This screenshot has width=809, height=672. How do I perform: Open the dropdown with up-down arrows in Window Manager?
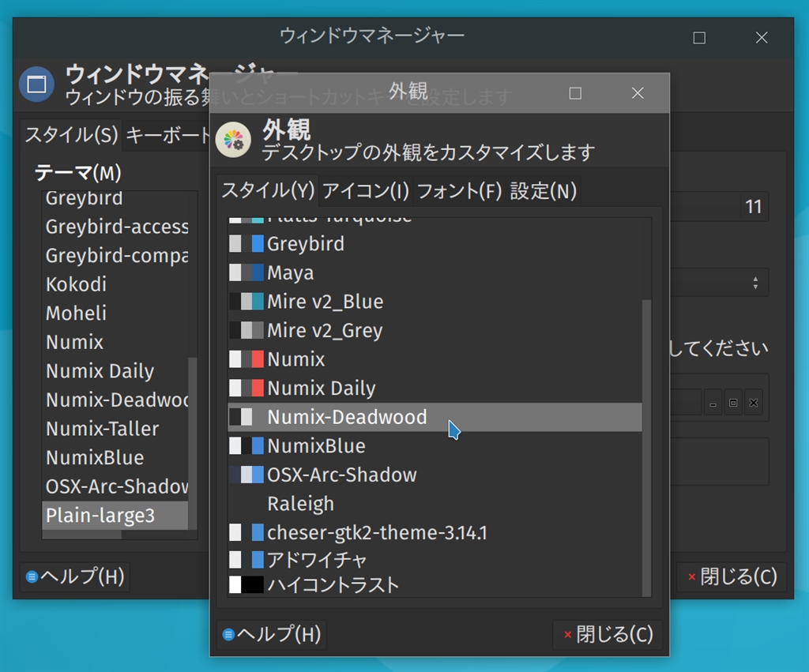pyautogui.click(x=719, y=283)
